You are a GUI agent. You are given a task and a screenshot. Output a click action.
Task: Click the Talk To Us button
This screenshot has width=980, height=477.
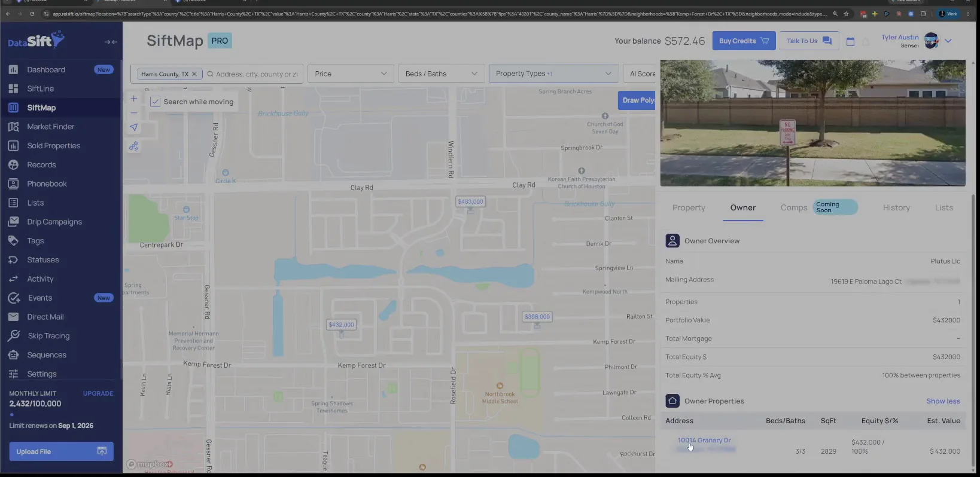tap(809, 41)
